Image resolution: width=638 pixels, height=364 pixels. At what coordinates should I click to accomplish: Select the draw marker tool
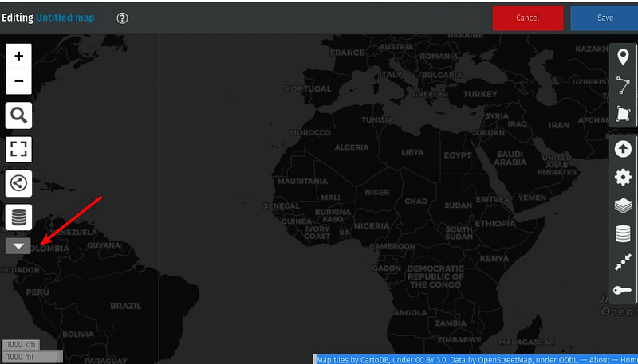point(623,57)
